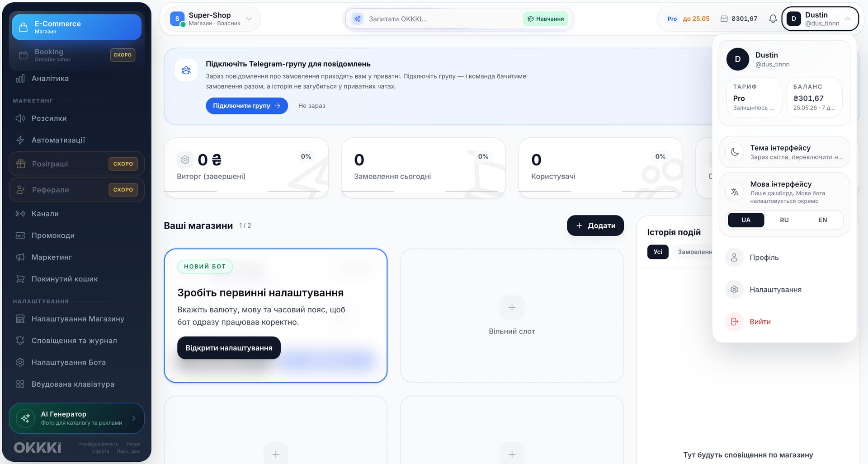Expand the AI Генератор chevron
This screenshot has width=868, height=464.
pyautogui.click(x=134, y=418)
